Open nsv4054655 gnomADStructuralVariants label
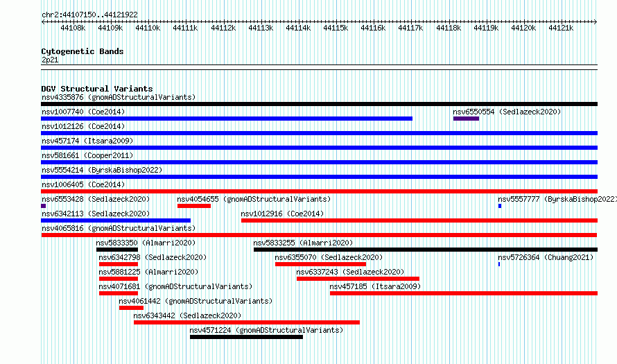Viewport: 617px width, 364px height. tap(254, 199)
